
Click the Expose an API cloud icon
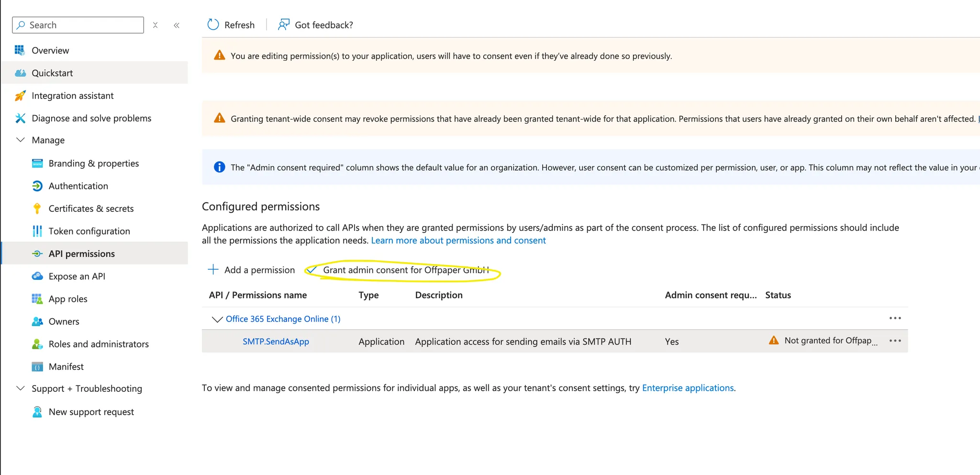tap(37, 276)
